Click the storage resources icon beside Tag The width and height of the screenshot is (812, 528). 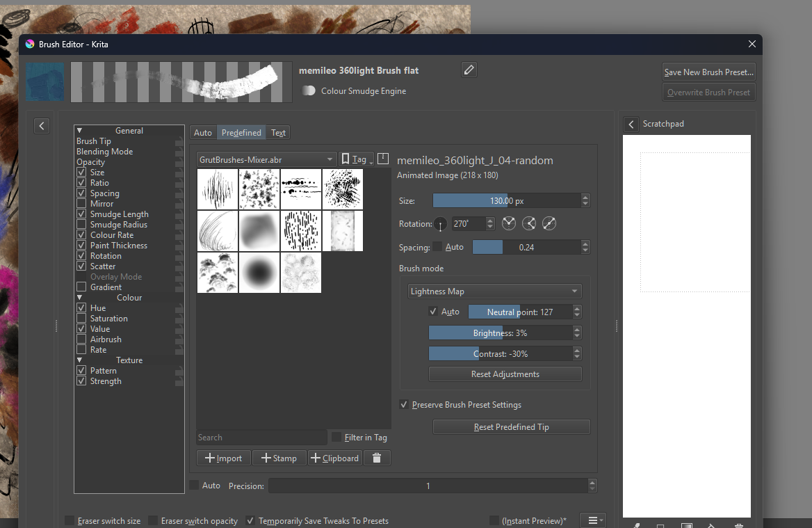(x=383, y=159)
